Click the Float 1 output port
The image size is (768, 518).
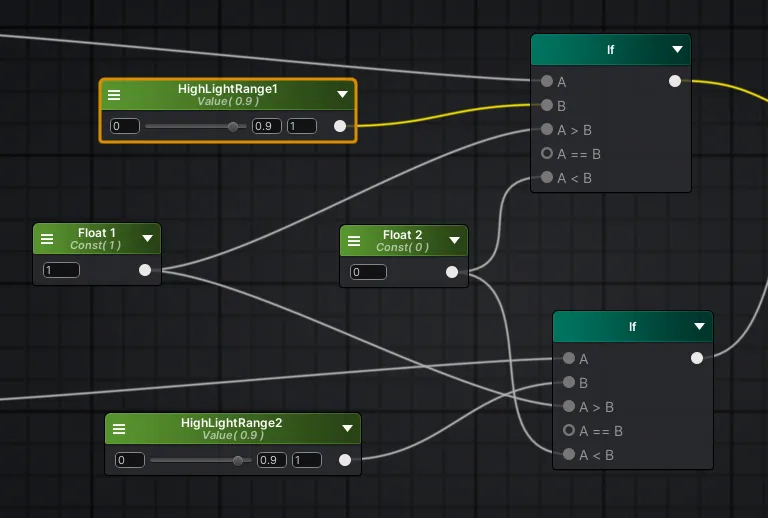pos(145,270)
